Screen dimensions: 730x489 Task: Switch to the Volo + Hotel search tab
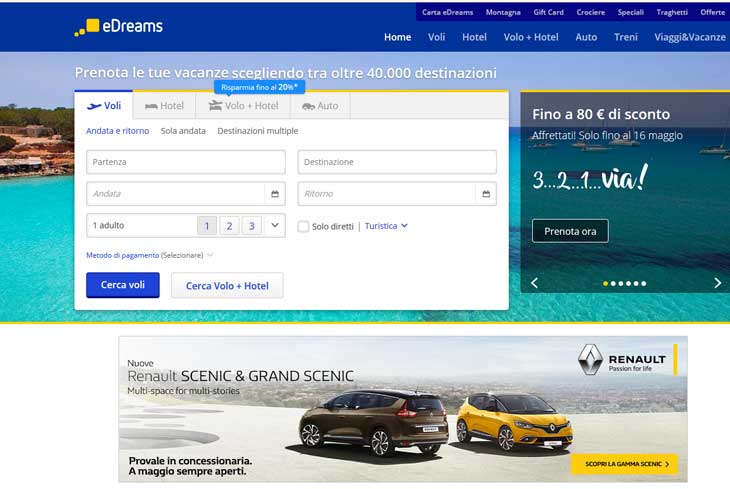(x=243, y=106)
